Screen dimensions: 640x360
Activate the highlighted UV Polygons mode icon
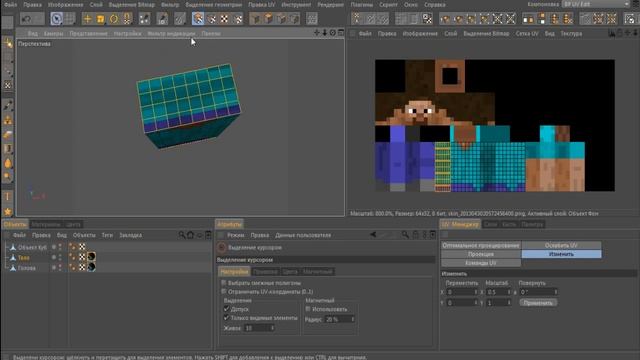coord(198,19)
